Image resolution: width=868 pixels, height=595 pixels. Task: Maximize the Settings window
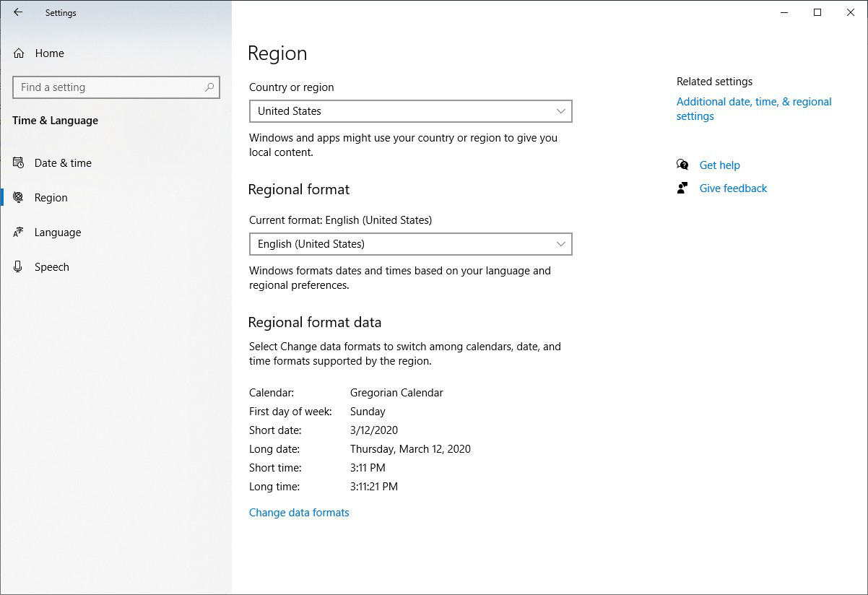[x=817, y=12]
